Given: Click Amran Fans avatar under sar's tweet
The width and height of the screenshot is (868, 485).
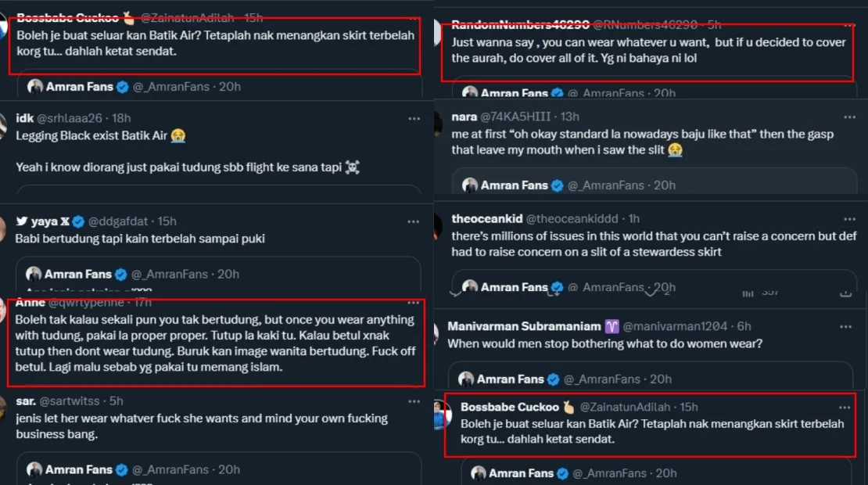Looking at the screenshot, I should [x=34, y=469].
